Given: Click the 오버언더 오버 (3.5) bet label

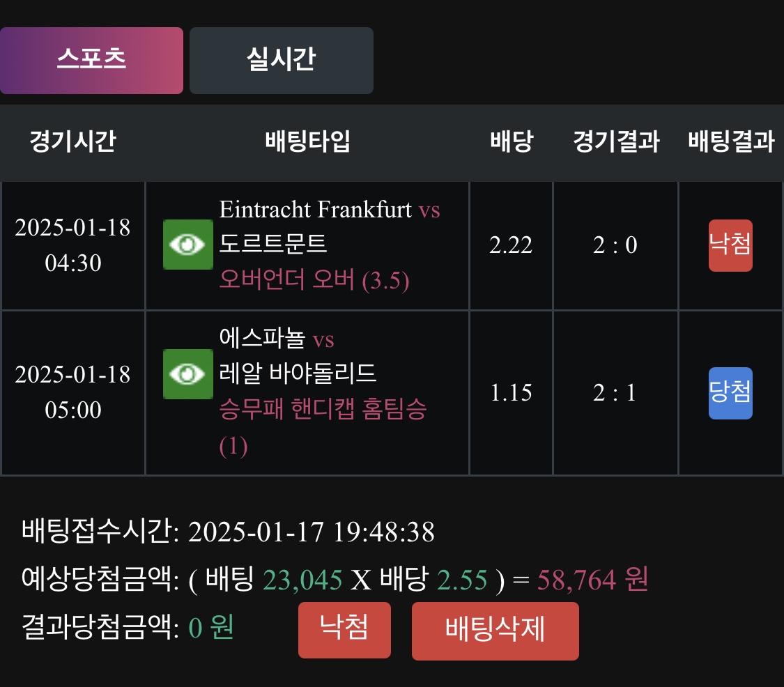Looking at the screenshot, I should [x=314, y=280].
